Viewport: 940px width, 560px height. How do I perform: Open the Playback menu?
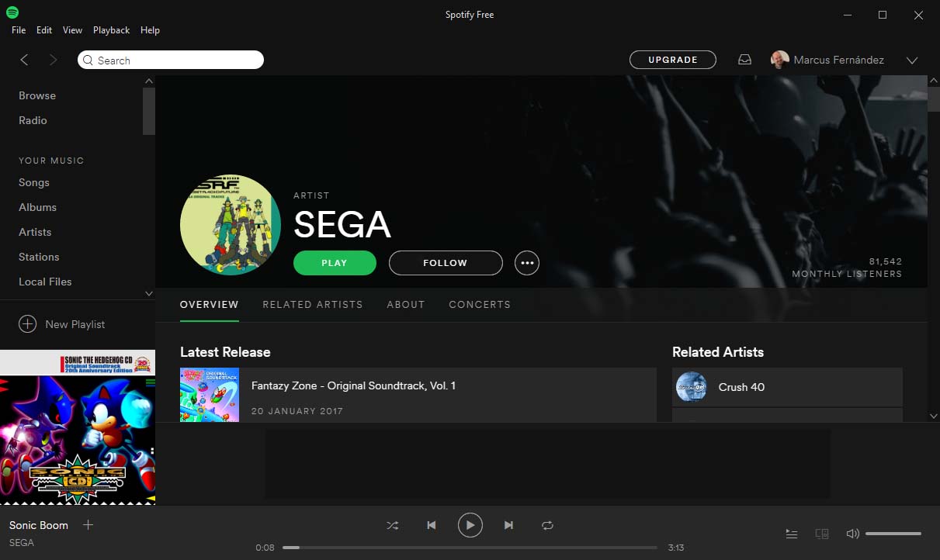[x=111, y=30]
